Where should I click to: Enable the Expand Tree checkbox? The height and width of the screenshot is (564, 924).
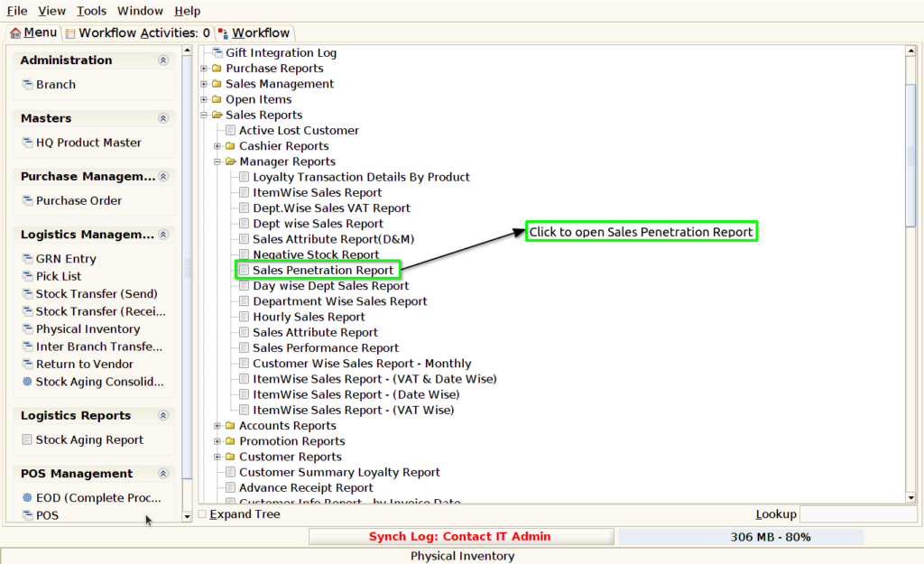pyautogui.click(x=203, y=513)
